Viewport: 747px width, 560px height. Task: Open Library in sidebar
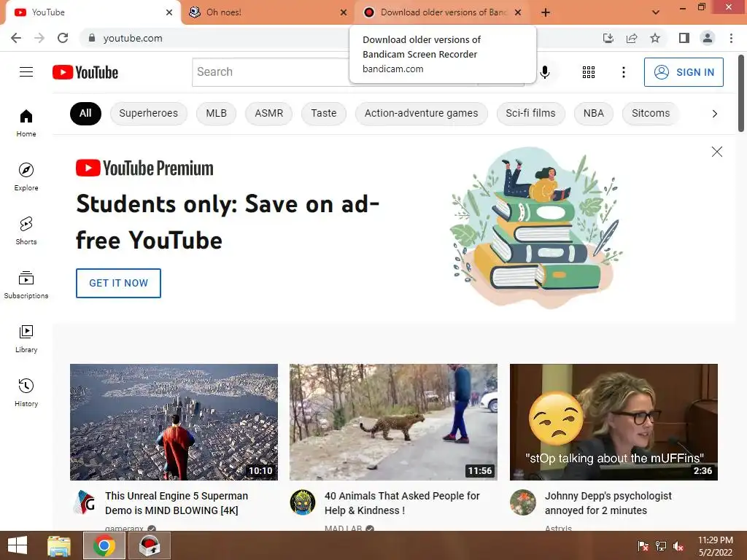(x=26, y=338)
